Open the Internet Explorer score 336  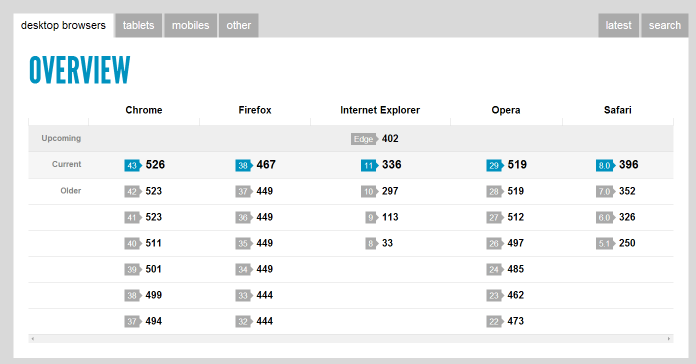pos(392,165)
